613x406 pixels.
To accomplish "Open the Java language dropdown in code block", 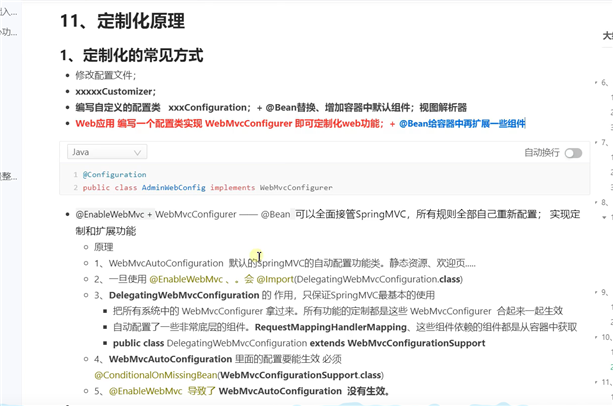I will [x=107, y=152].
